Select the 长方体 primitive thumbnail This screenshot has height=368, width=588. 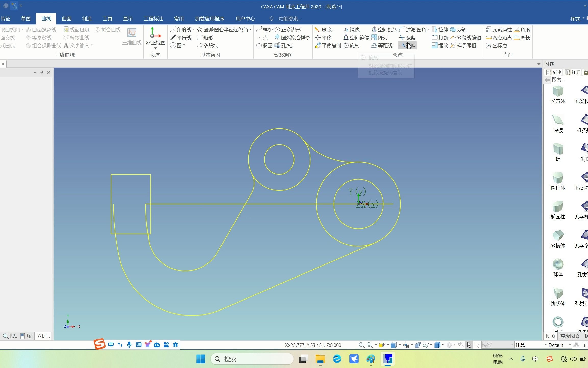tap(558, 95)
